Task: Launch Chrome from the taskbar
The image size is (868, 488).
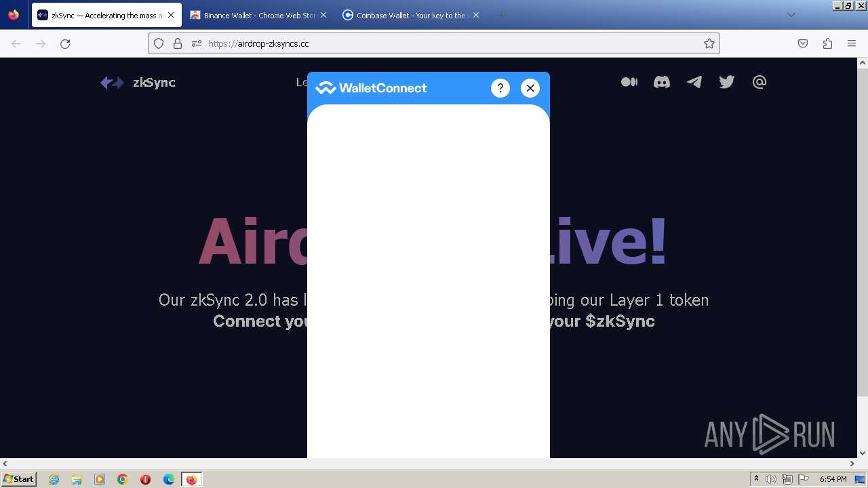Action: (123, 479)
